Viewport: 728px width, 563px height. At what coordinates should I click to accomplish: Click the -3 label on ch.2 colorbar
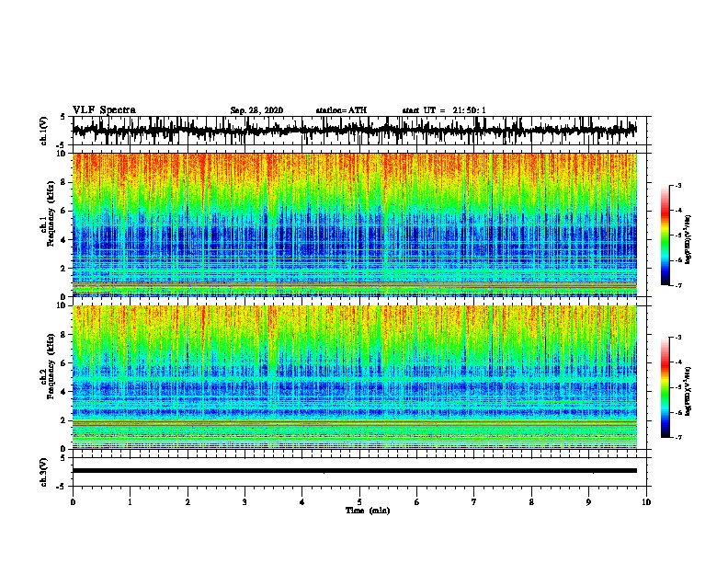pos(677,338)
